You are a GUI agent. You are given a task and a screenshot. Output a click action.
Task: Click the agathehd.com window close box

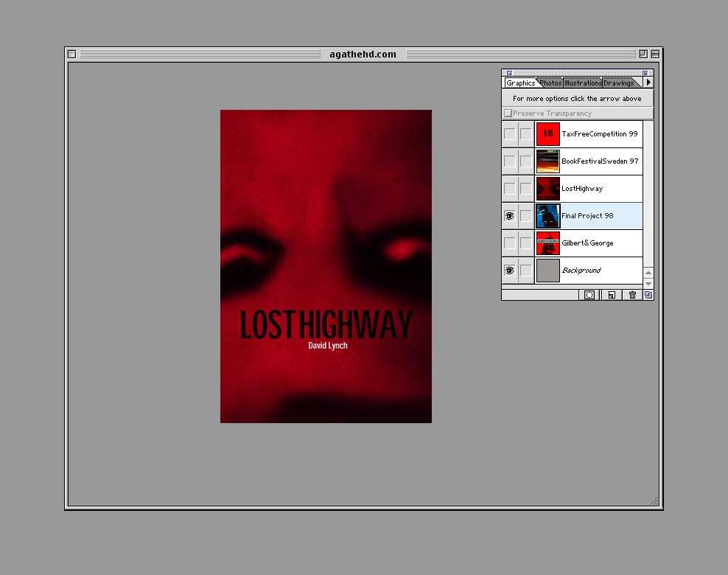click(x=72, y=54)
